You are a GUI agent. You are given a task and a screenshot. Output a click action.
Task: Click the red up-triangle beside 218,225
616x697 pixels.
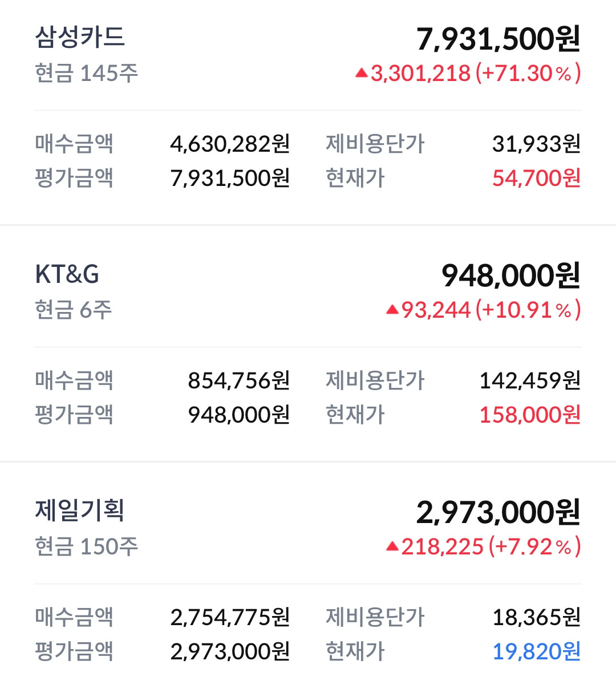tap(392, 546)
